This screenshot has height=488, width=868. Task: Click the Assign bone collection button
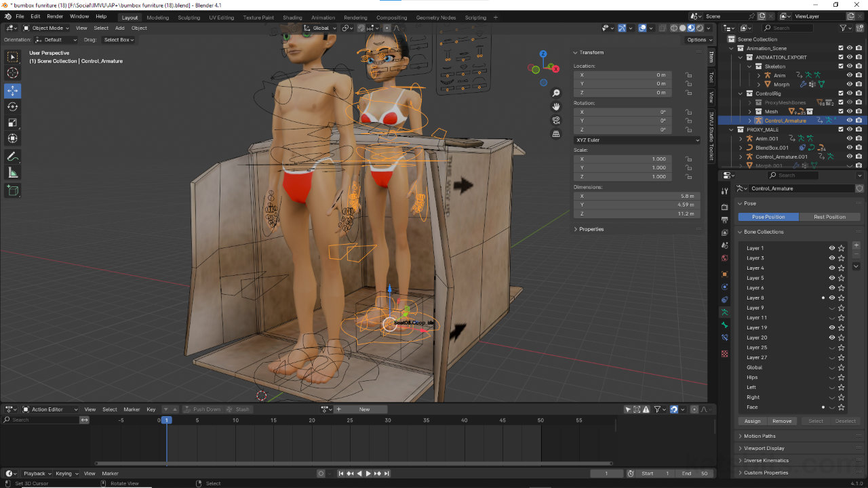(752, 421)
